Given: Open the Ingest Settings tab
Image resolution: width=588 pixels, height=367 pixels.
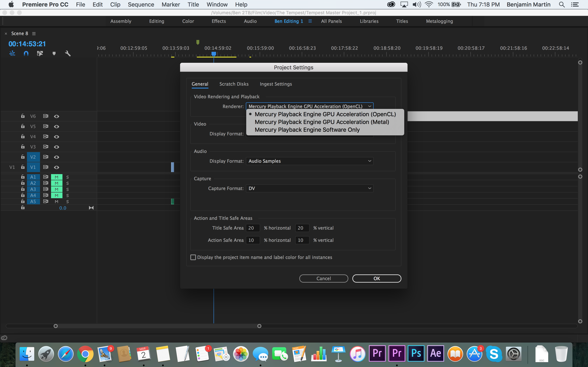Looking at the screenshot, I should point(276,84).
